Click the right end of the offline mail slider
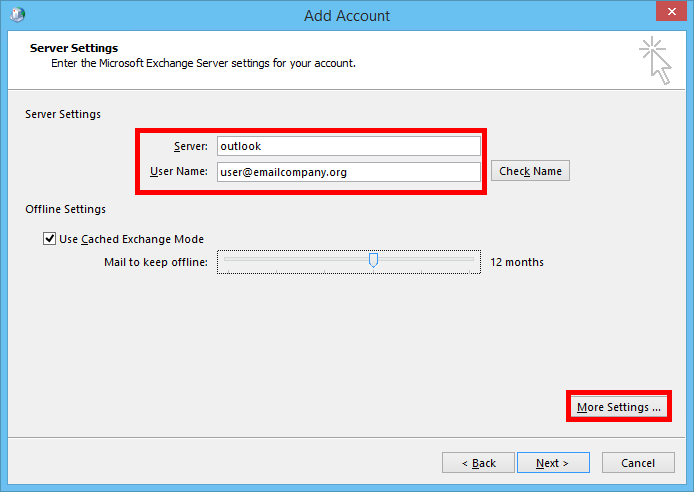This screenshot has width=694, height=492. pos(470,259)
